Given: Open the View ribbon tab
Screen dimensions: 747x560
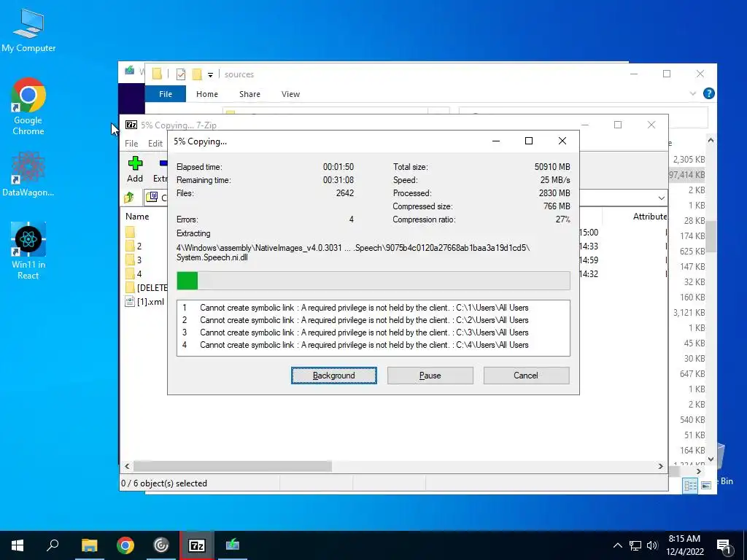Looking at the screenshot, I should 290,94.
